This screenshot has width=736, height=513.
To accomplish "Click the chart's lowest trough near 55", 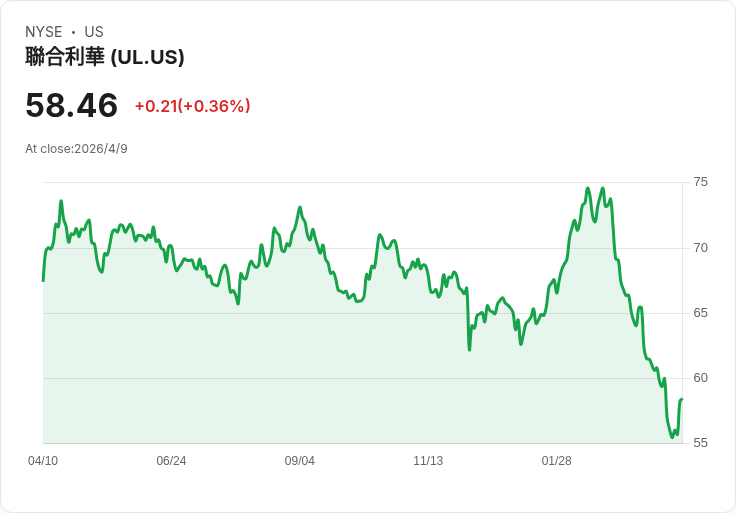I will (672, 437).
